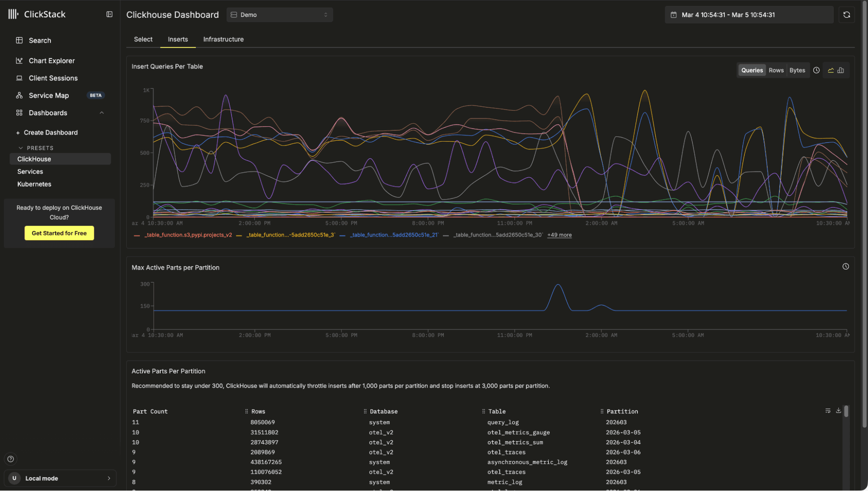Click Get Started for Free button
The height and width of the screenshot is (491, 868).
(x=59, y=233)
